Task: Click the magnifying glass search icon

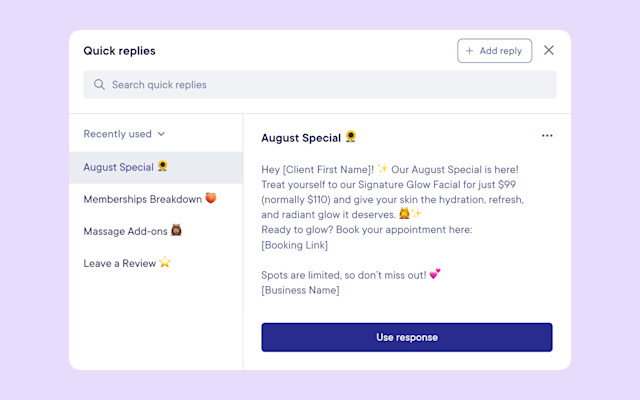Action: point(99,84)
